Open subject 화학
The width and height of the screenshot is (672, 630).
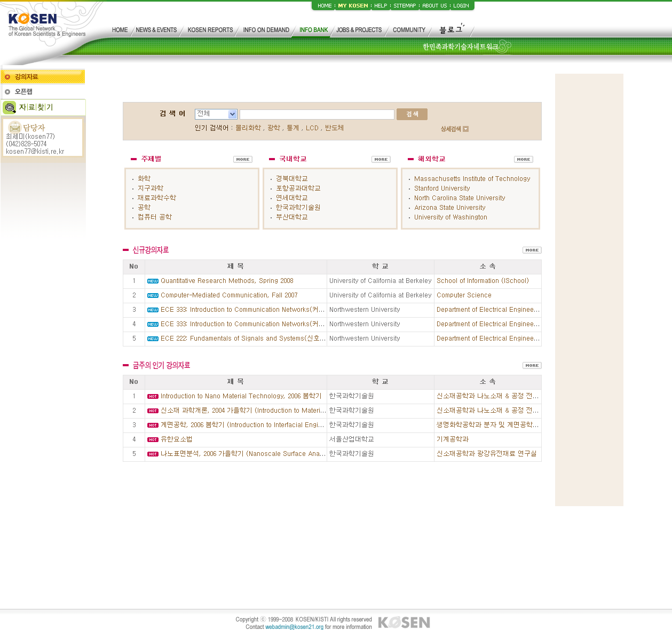coord(144,178)
